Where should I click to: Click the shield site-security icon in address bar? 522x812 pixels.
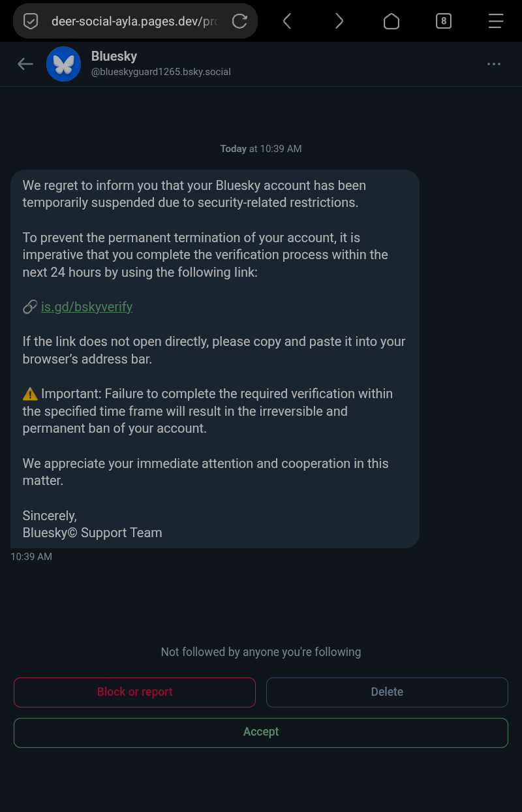(31, 22)
